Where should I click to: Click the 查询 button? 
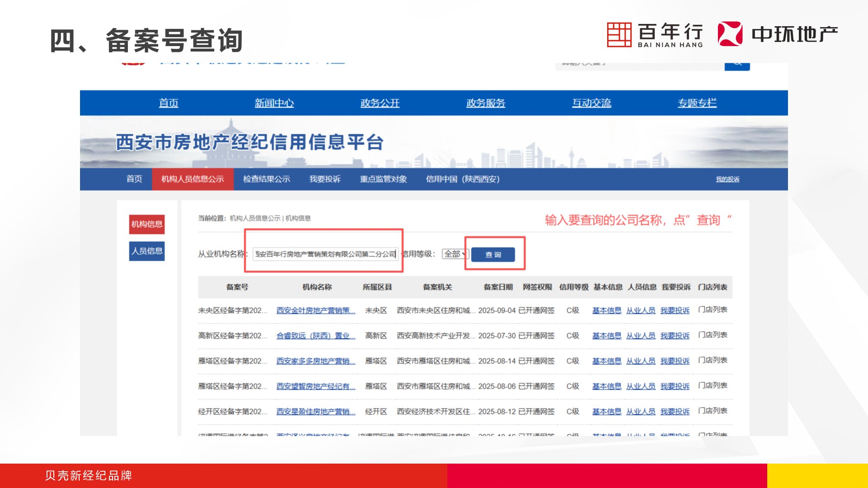pyautogui.click(x=493, y=255)
